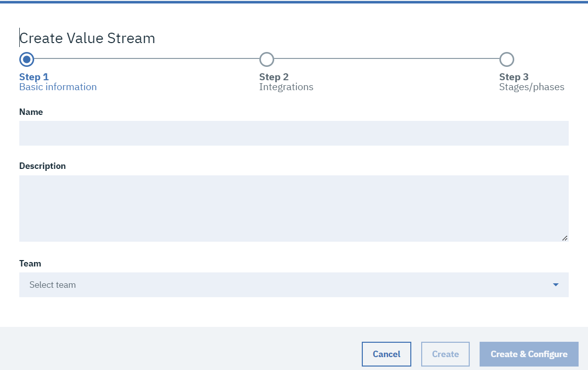Image resolution: width=588 pixels, height=370 pixels.
Task: Click the Stages/phases step text
Action: point(532,87)
